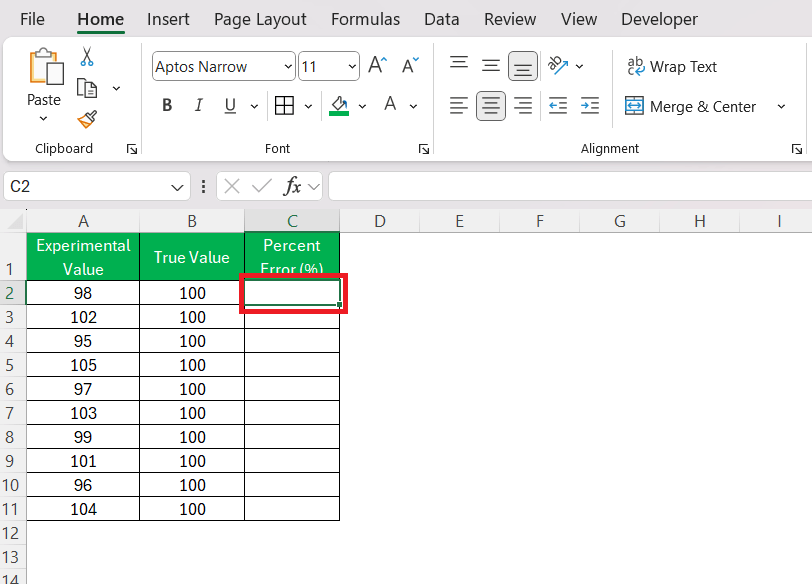Increase font size with larger A

[378, 66]
